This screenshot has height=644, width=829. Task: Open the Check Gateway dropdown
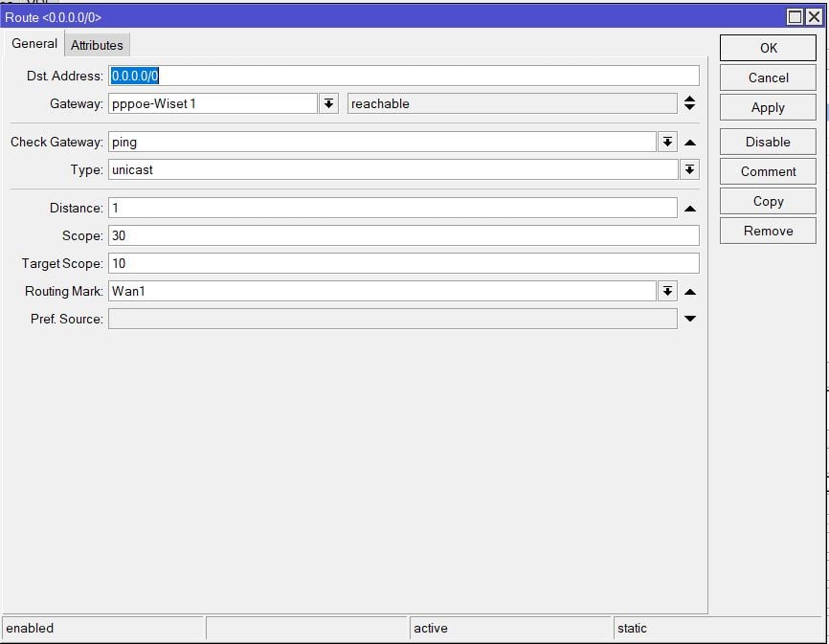point(667,143)
